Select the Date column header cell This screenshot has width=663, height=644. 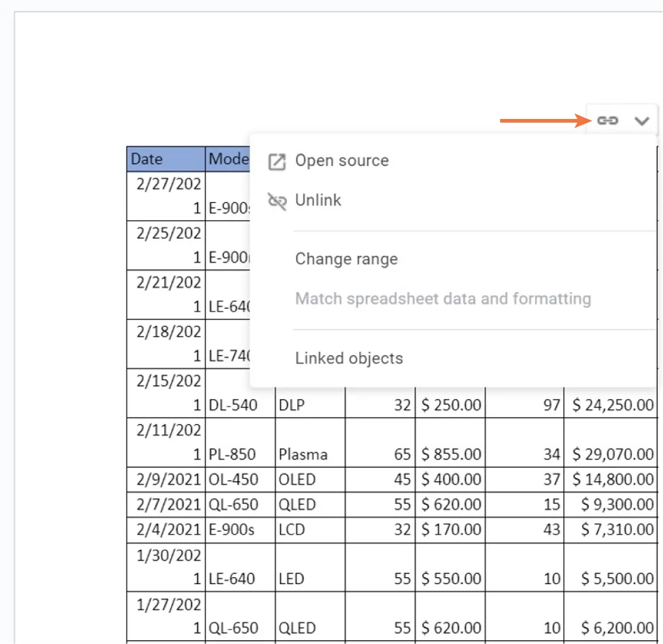pos(146,158)
